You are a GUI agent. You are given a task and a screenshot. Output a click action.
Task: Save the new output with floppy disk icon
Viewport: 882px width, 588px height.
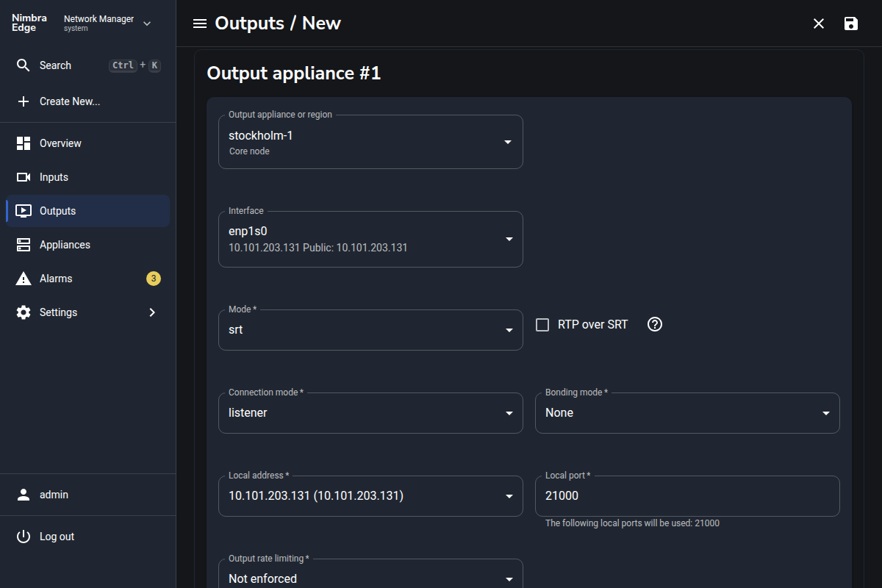(x=851, y=24)
